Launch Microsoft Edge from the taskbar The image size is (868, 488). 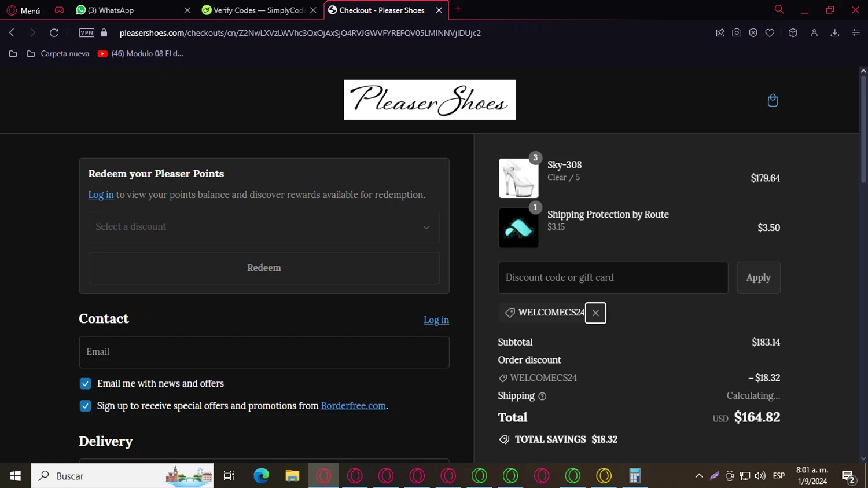[x=261, y=476]
